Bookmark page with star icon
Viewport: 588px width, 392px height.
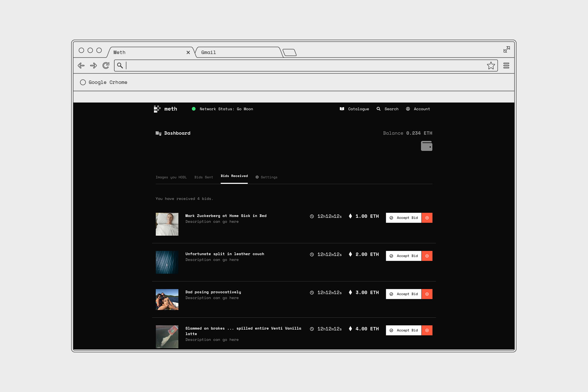point(491,66)
